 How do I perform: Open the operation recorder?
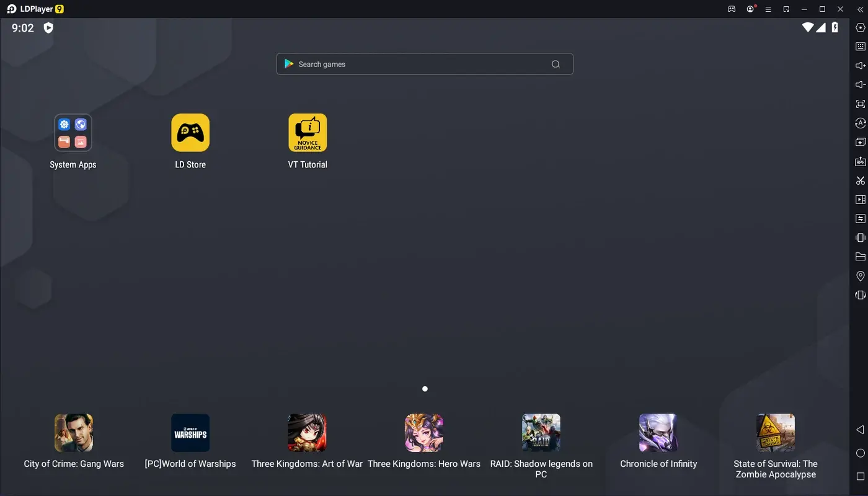pos(860,218)
